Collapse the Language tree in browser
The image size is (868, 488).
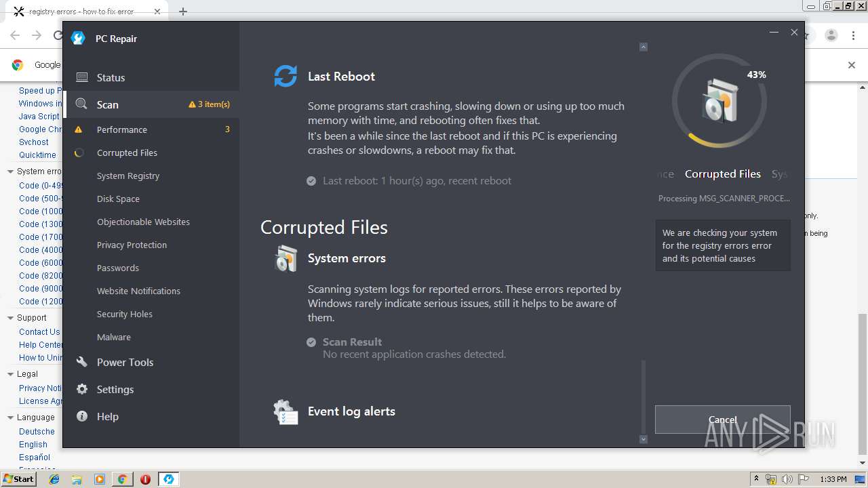tap(10, 418)
